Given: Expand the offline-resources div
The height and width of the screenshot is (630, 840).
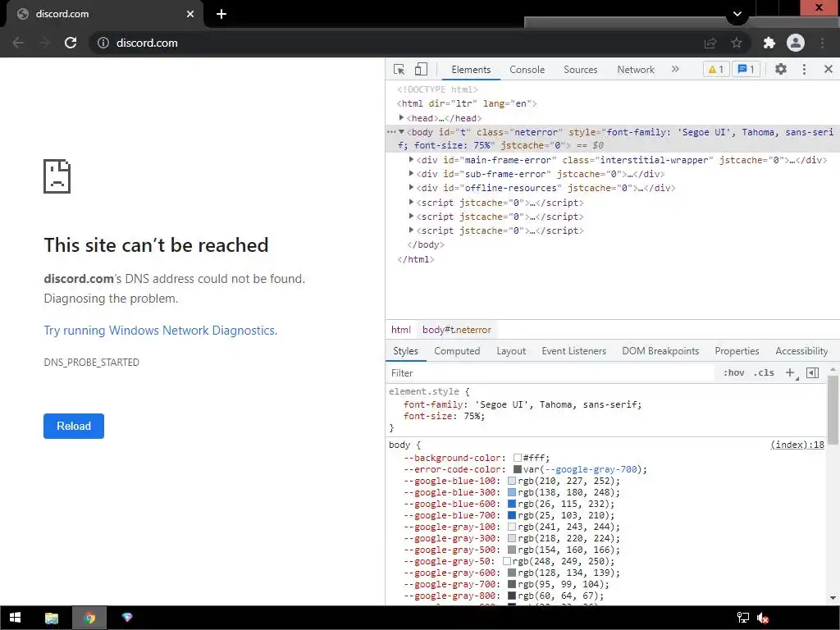Looking at the screenshot, I should [x=411, y=187].
